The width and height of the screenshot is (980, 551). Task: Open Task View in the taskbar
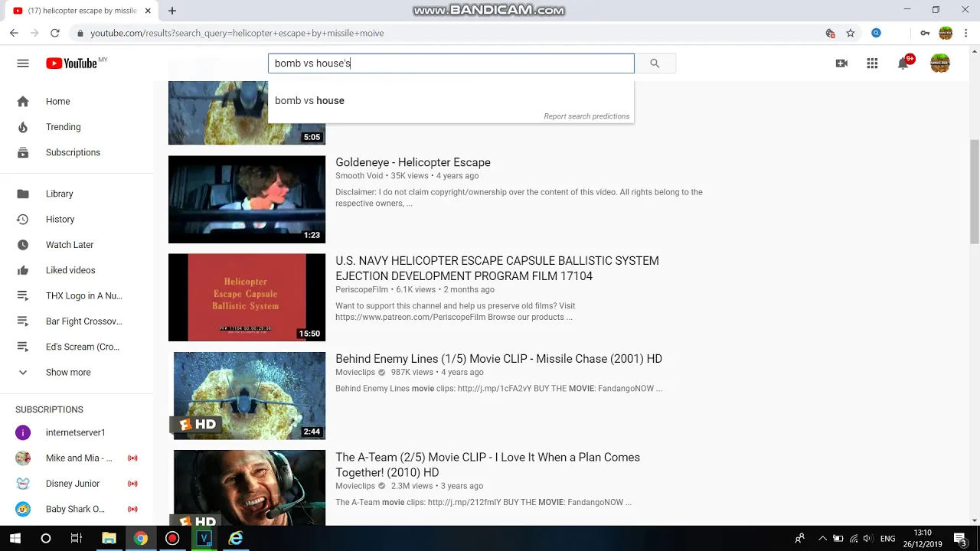[x=76, y=539]
